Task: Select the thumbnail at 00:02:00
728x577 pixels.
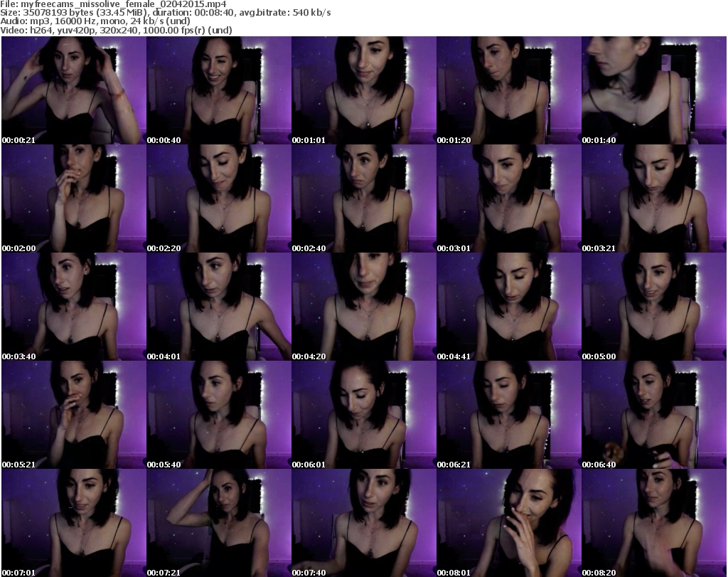Action: pyautogui.click(x=74, y=198)
